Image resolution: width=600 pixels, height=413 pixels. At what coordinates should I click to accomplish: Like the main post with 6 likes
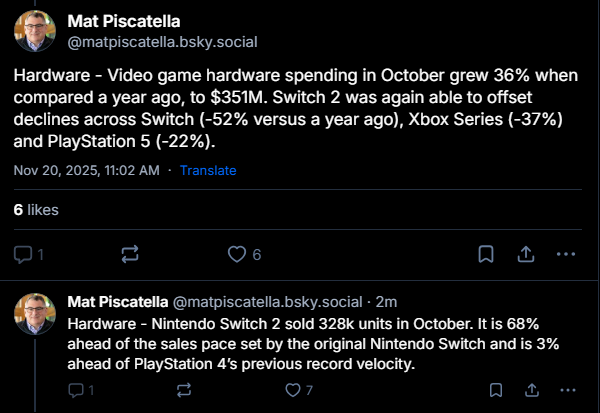[237, 254]
